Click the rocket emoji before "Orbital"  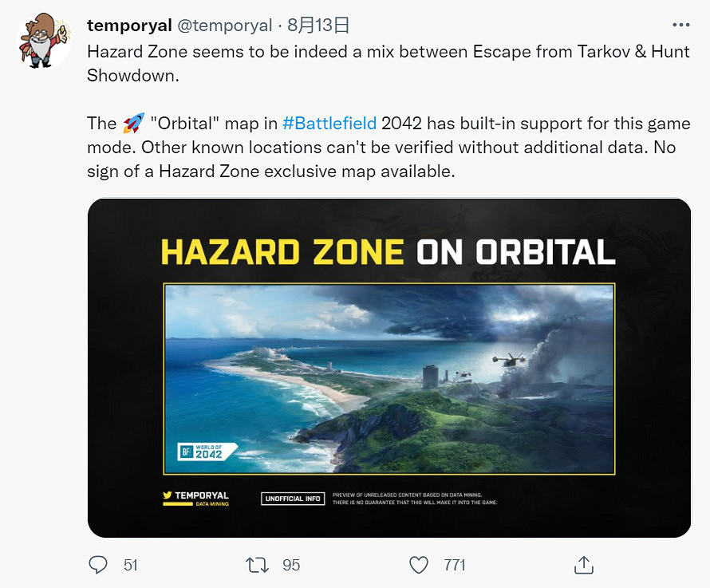coord(132,124)
